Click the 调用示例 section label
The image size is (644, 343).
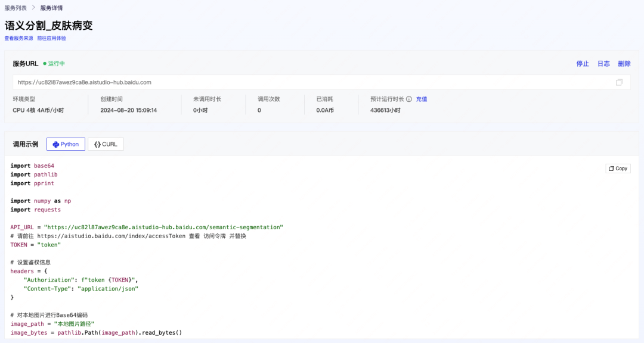pos(26,145)
